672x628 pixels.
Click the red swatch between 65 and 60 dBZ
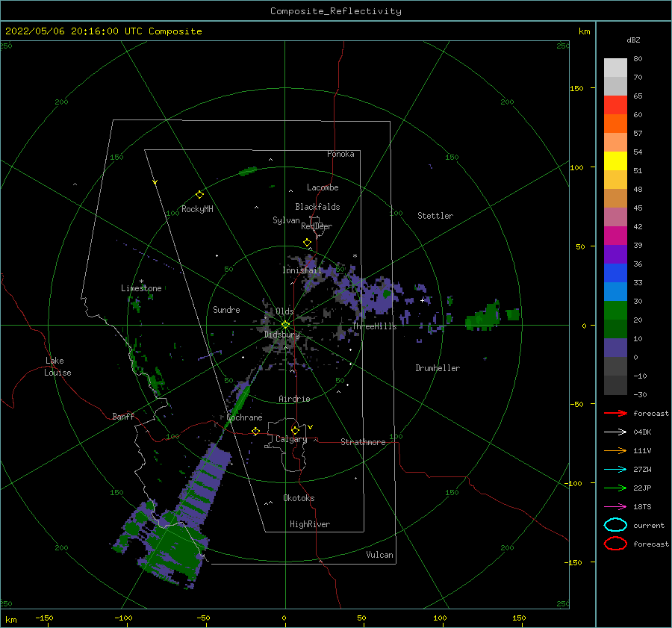615,105
